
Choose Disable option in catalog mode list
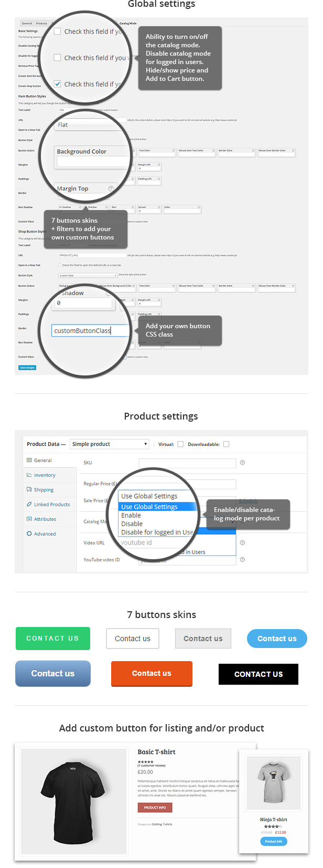point(132,524)
